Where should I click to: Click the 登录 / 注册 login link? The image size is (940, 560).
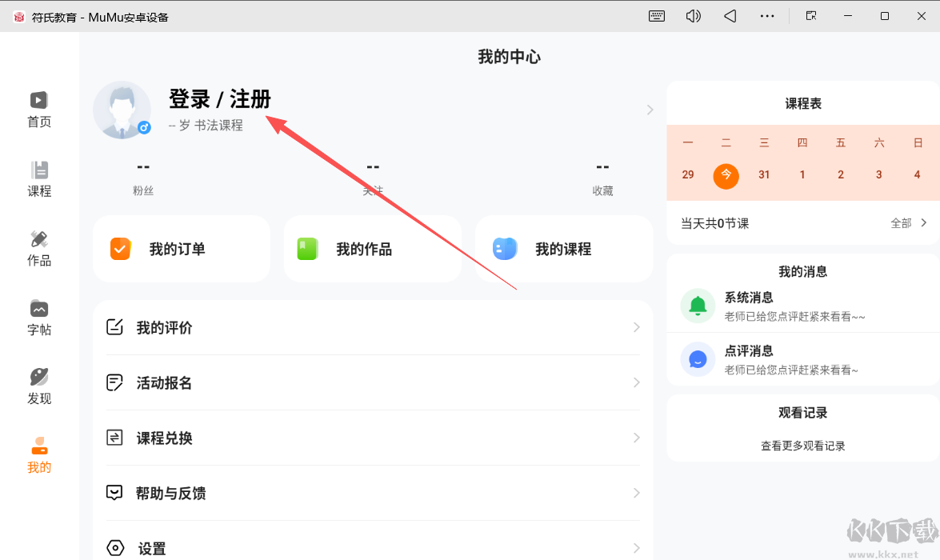tap(219, 99)
